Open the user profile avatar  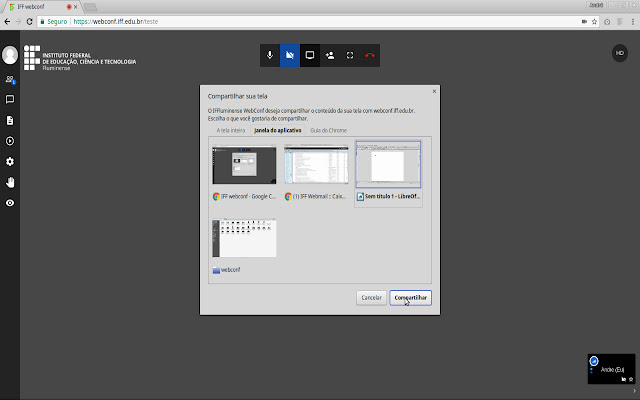pos(10,55)
